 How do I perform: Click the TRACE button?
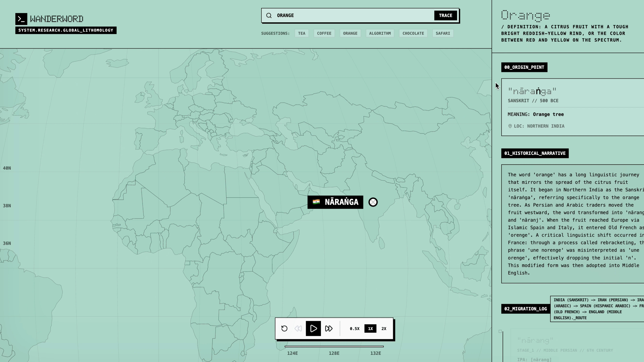tap(445, 15)
